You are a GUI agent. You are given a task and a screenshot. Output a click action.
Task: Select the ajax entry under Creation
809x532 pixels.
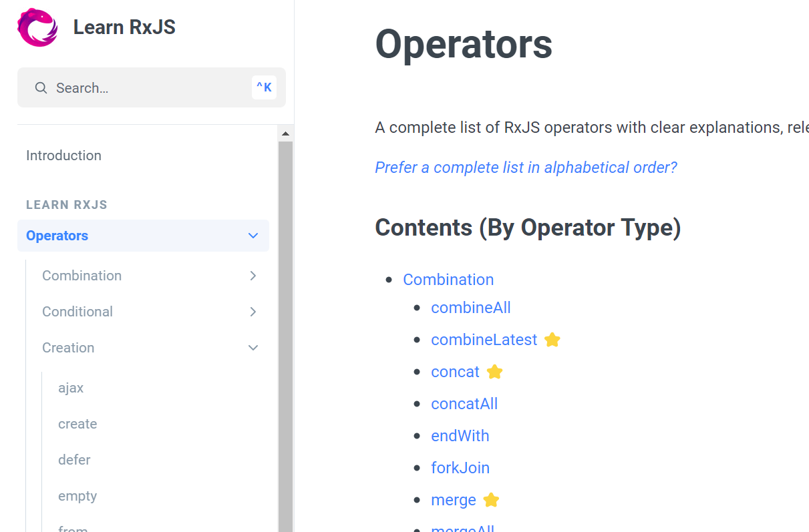click(71, 388)
